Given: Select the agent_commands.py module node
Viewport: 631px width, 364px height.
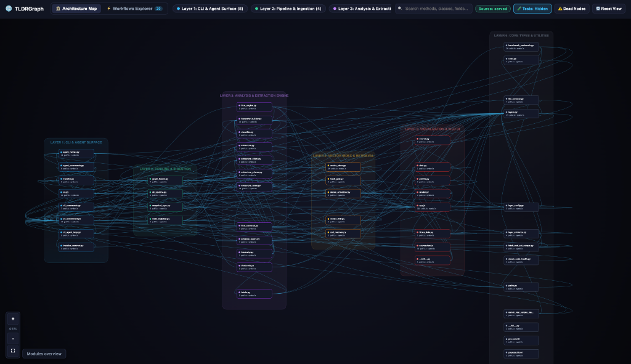Looking at the screenshot, I should 76,167.
